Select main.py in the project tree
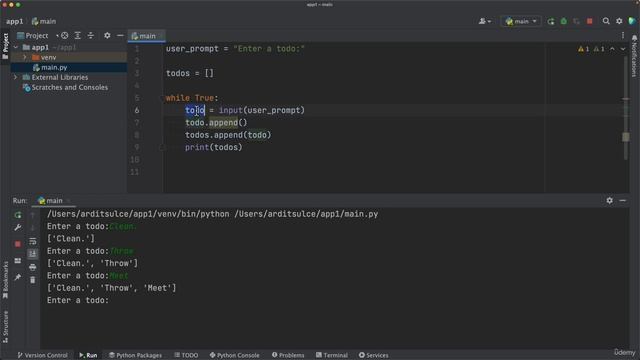 click(x=54, y=67)
